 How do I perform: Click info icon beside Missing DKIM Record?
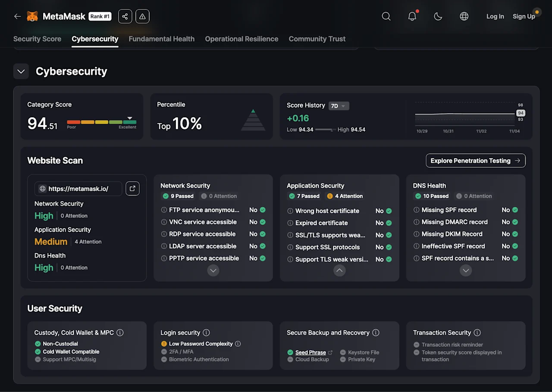point(417,234)
